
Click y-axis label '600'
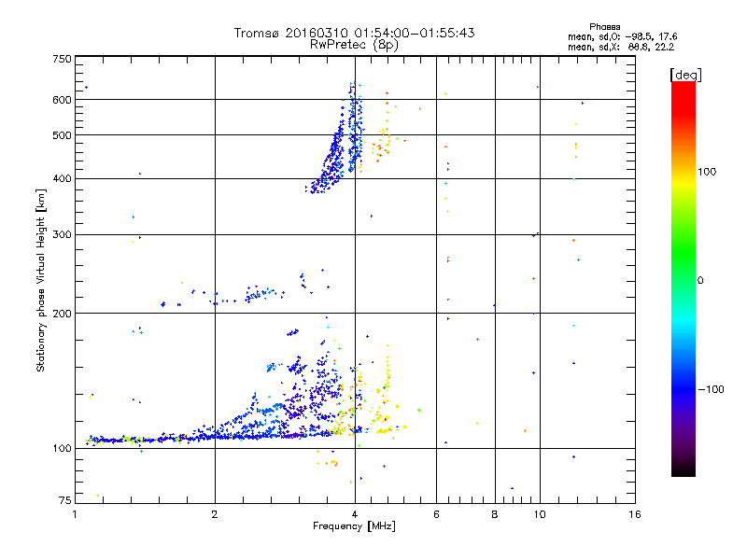(62, 100)
